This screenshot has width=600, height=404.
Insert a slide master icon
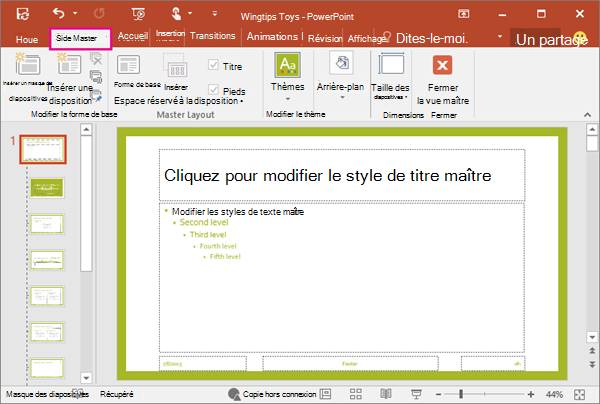(27, 64)
